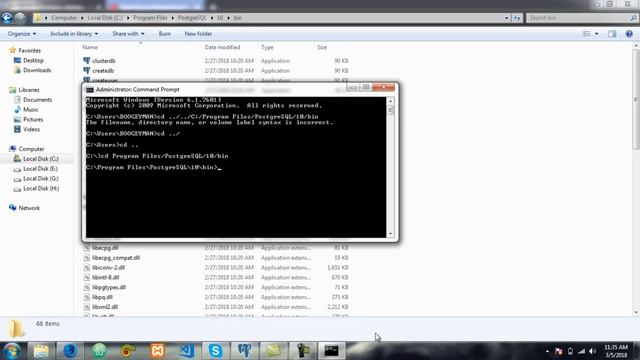This screenshot has width=640, height=360.
Task: Select the libecpg_compat.dll file
Action: tap(116, 258)
